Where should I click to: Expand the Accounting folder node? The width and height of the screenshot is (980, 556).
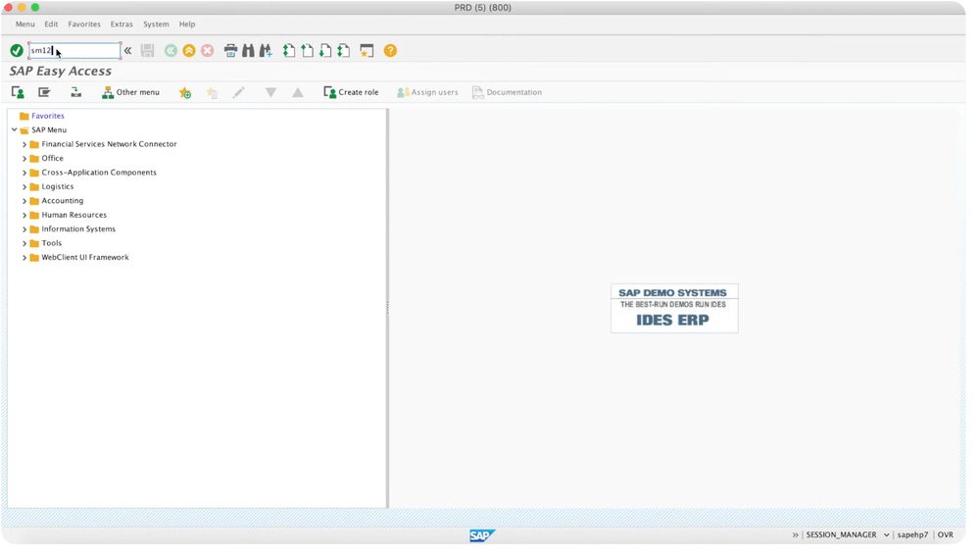(x=24, y=201)
